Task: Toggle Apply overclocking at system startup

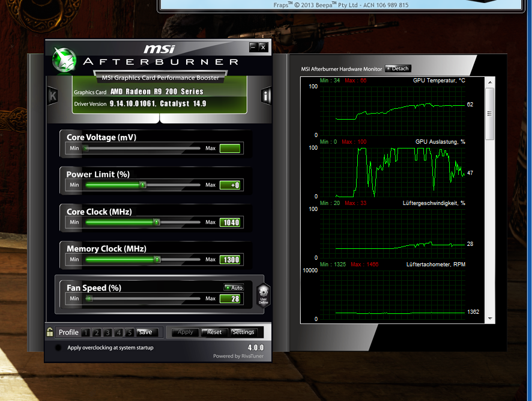Action: pyautogui.click(x=58, y=347)
